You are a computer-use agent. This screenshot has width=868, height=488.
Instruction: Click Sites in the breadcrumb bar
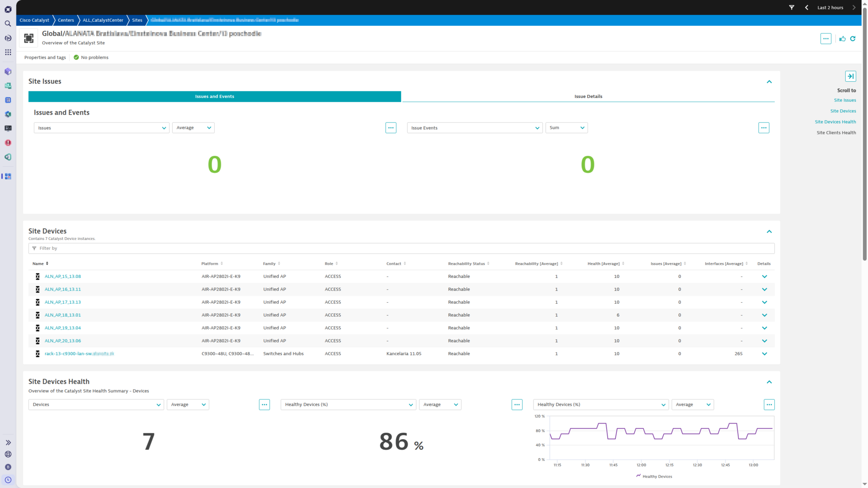pyautogui.click(x=137, y=20)
